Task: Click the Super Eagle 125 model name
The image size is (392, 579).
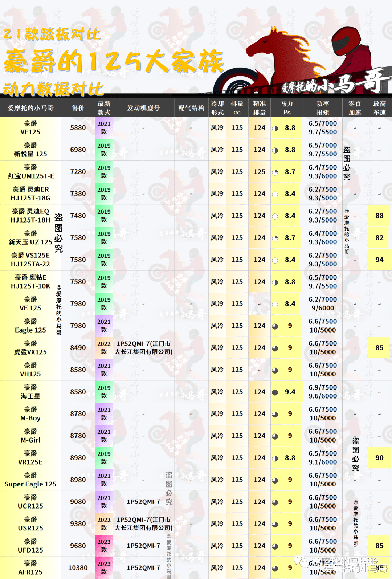Action: coord(30,480)
